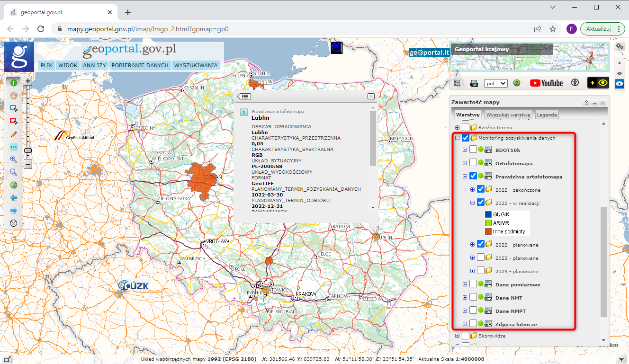Viewport: 629px width, 364px height.
Task: Open the XYH coordinate tool
Action: (x=13, y=147)
